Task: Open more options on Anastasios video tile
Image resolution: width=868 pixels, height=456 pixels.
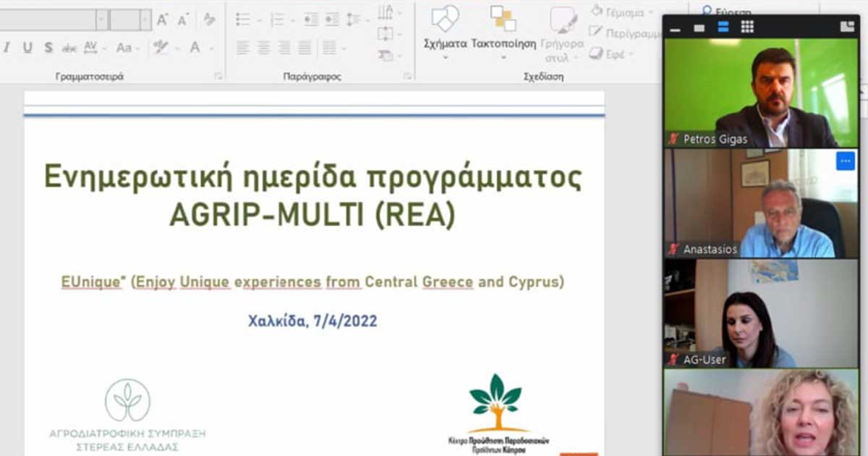Action: (846, 161)
